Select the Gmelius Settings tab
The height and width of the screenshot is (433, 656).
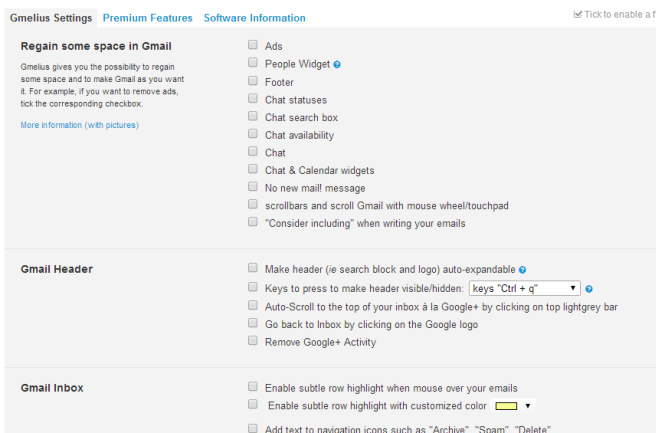[x=51, y=18]
